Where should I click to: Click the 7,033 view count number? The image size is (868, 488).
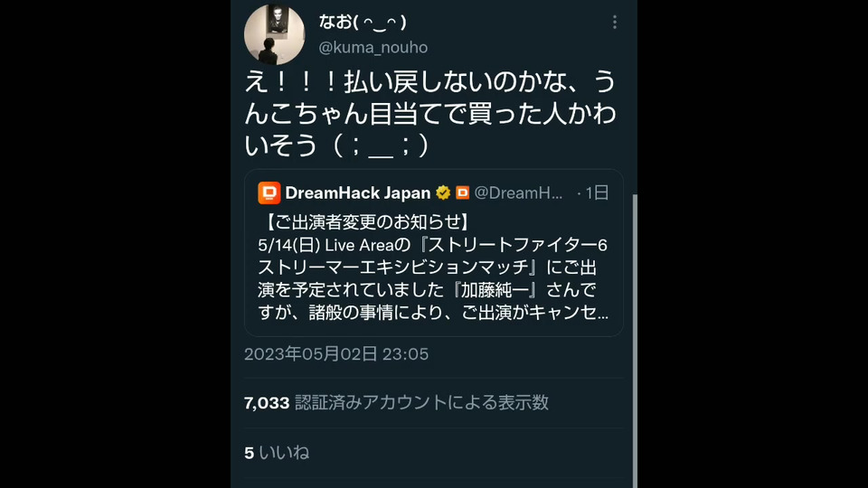[x=266, y=403]
